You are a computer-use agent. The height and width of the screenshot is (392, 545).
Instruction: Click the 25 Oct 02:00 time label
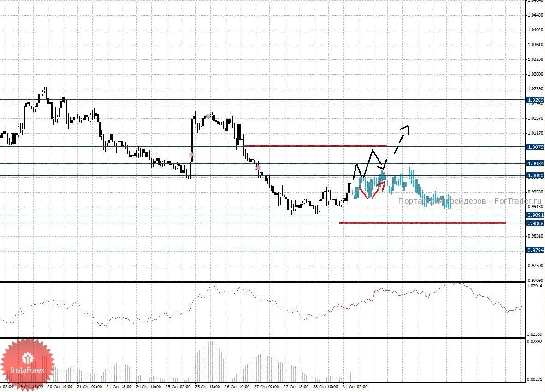coord(178,387)
